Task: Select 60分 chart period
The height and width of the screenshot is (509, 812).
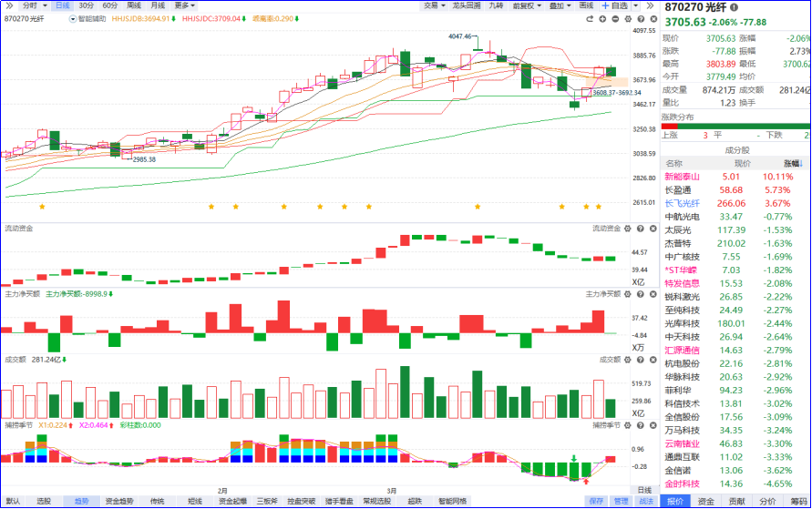Action: point(109,5)
